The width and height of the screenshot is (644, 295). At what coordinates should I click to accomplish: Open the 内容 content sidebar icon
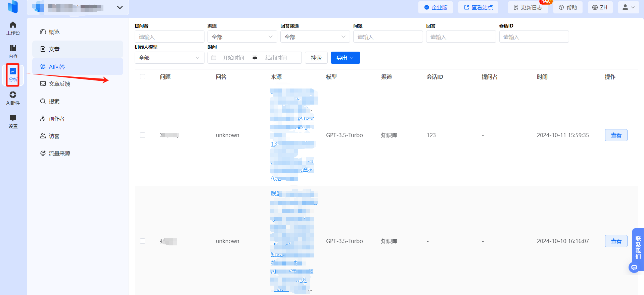13,48
